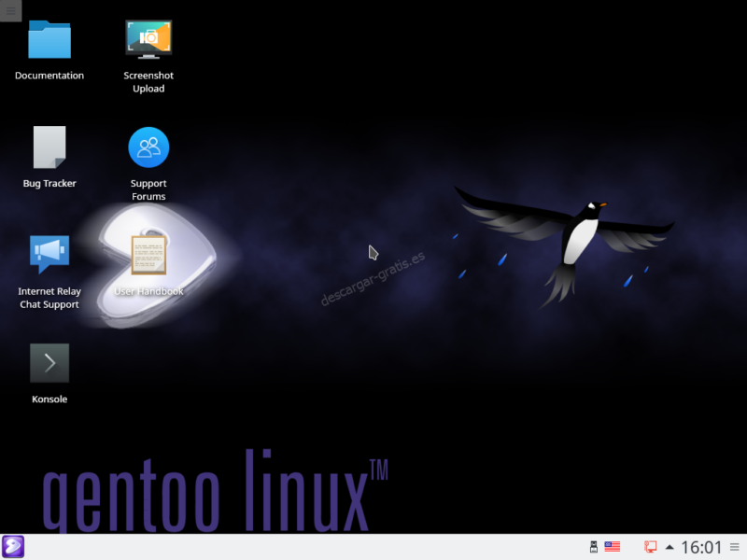The image size is (747, 560).
Task: Launch the Konsole terminal icon
Action: [49, 363]
